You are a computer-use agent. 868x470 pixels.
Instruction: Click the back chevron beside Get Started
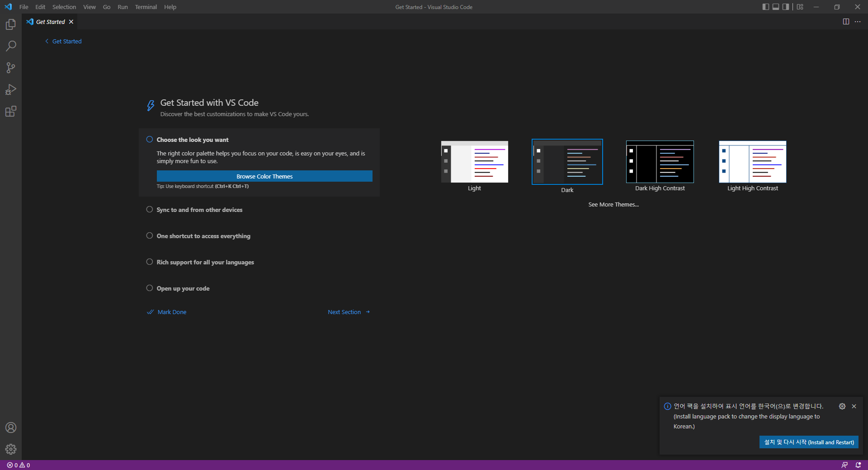pos(47,41)
